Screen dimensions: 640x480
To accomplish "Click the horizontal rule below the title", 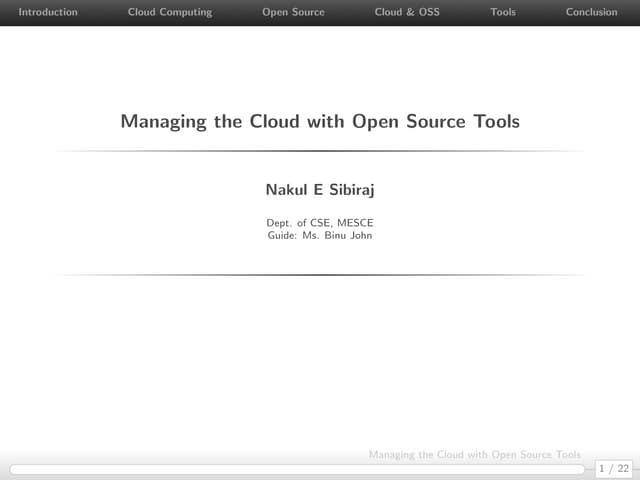I will (x=320, y=151).
